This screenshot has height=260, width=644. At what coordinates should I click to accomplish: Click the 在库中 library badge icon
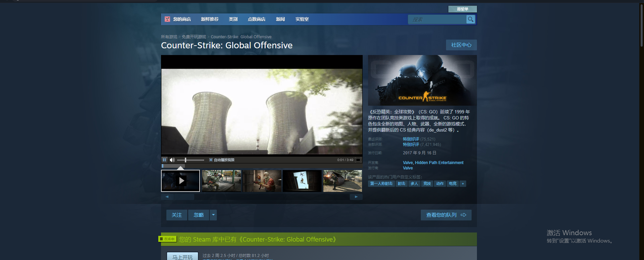click(167, 239)
